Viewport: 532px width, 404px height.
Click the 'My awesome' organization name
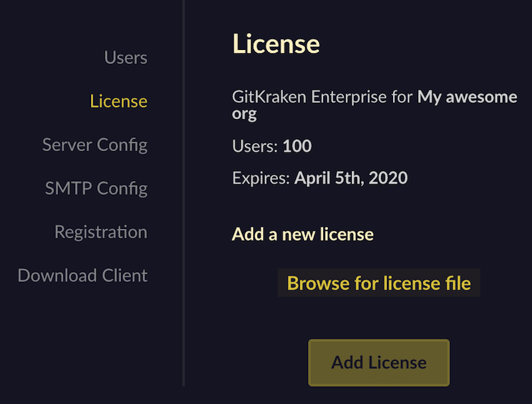coord(467,97)
